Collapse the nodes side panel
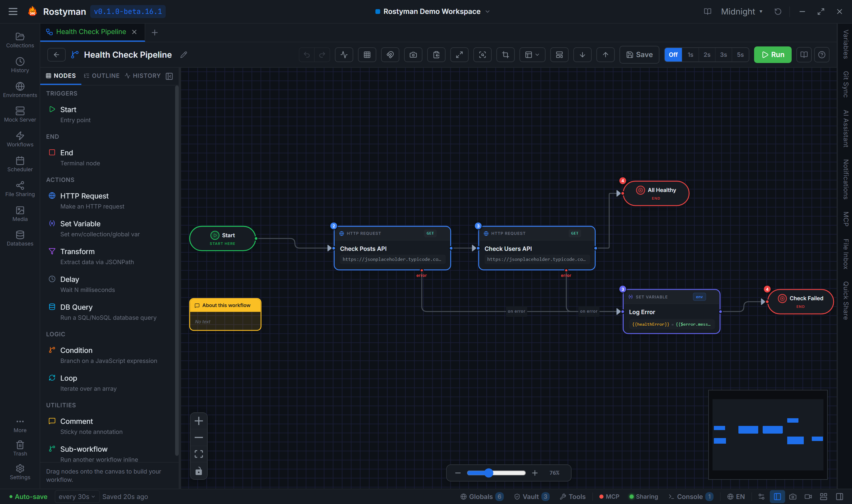 tap(169, 76)
